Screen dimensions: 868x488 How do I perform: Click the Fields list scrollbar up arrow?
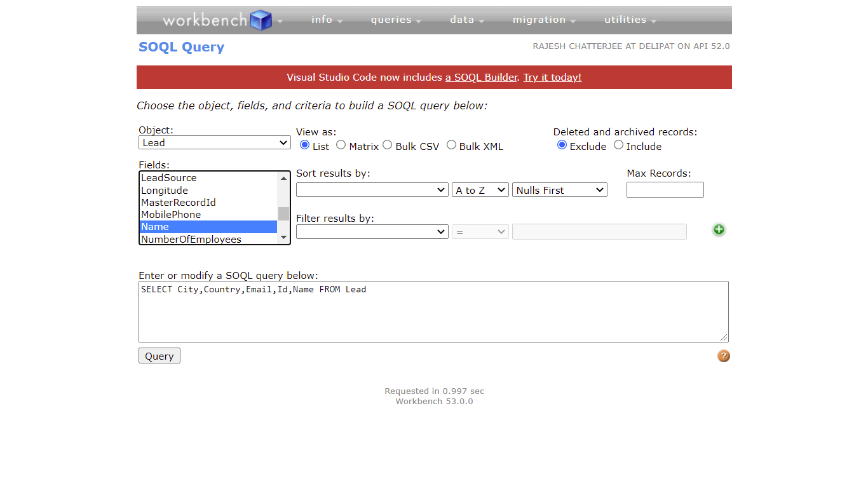click(283, 178)
